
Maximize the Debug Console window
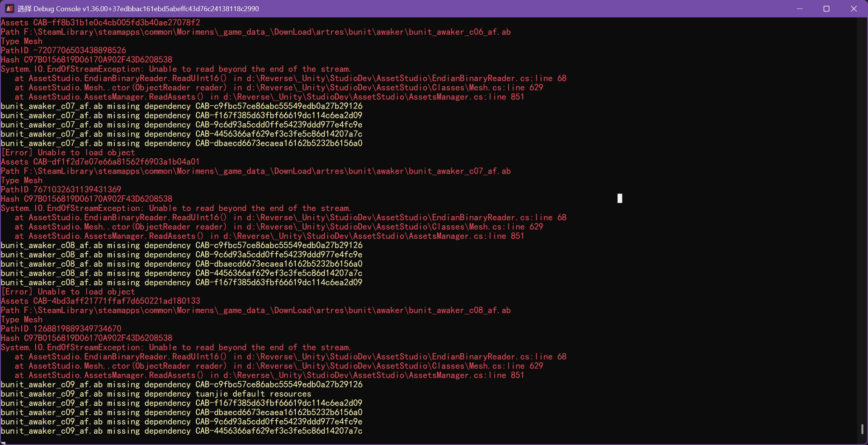click(x=826, y=9)
